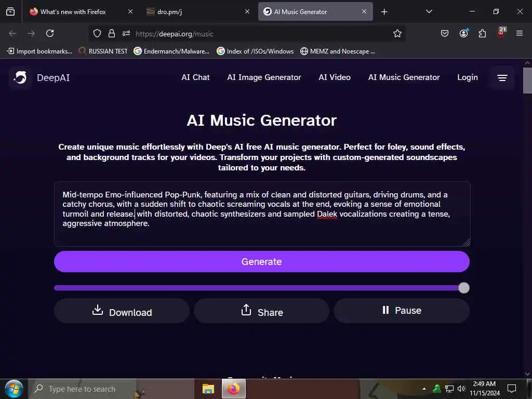The height and width of the screenshot is (399, 532).
Task: Open AI Image Generator page
Action: (x=264, y=77)
